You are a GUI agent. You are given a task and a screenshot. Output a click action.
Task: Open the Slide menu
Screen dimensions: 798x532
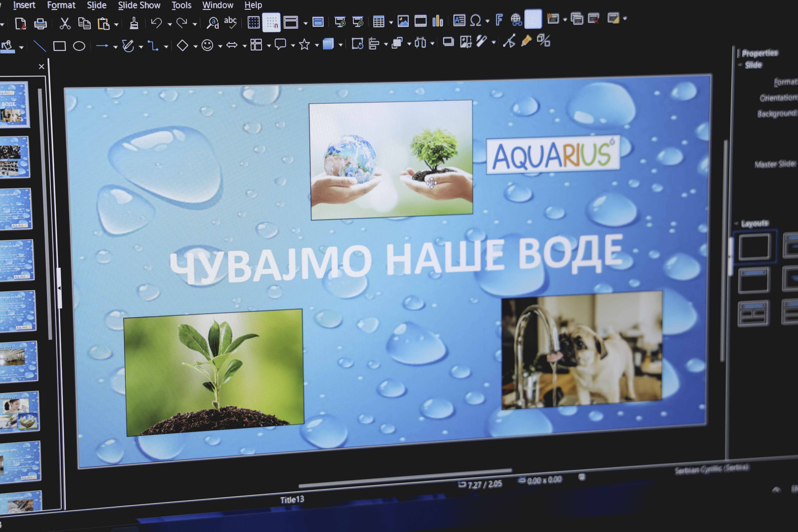click(x=97, y=5)
